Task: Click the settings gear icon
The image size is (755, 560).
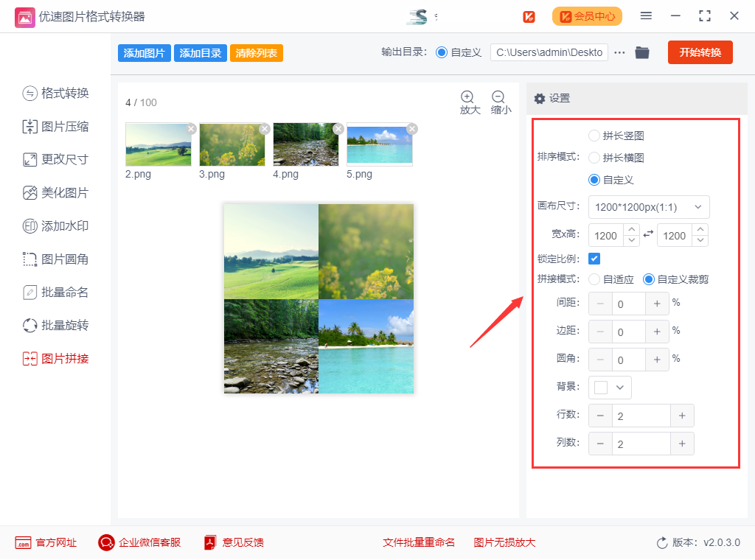Action: [x=539, y=99]
